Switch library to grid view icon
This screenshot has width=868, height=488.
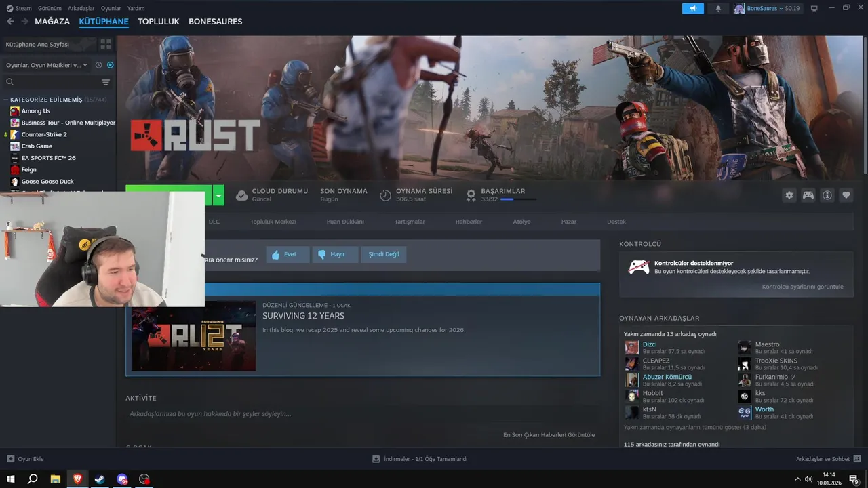(106, 44)
